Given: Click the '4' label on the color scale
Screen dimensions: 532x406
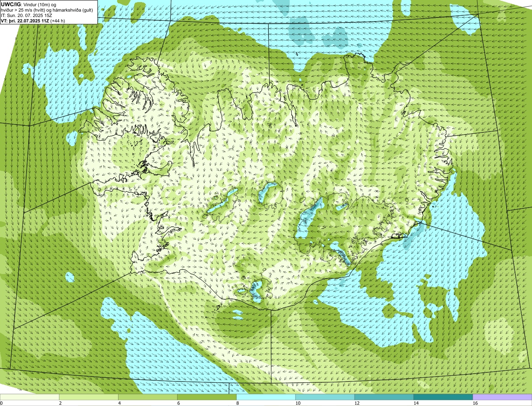Looking at the screenshot, I should click(x=119, y=403).
